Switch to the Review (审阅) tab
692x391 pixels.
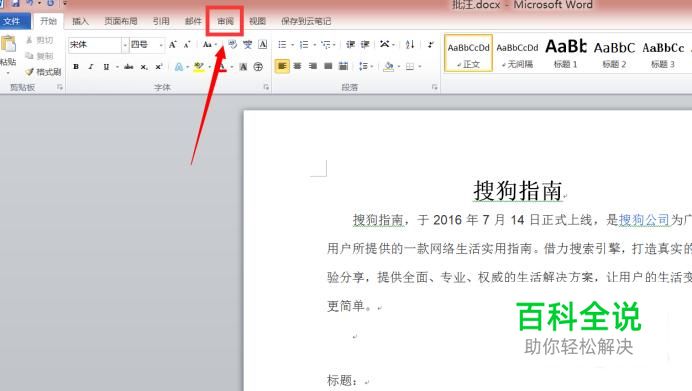pos(225,21)
